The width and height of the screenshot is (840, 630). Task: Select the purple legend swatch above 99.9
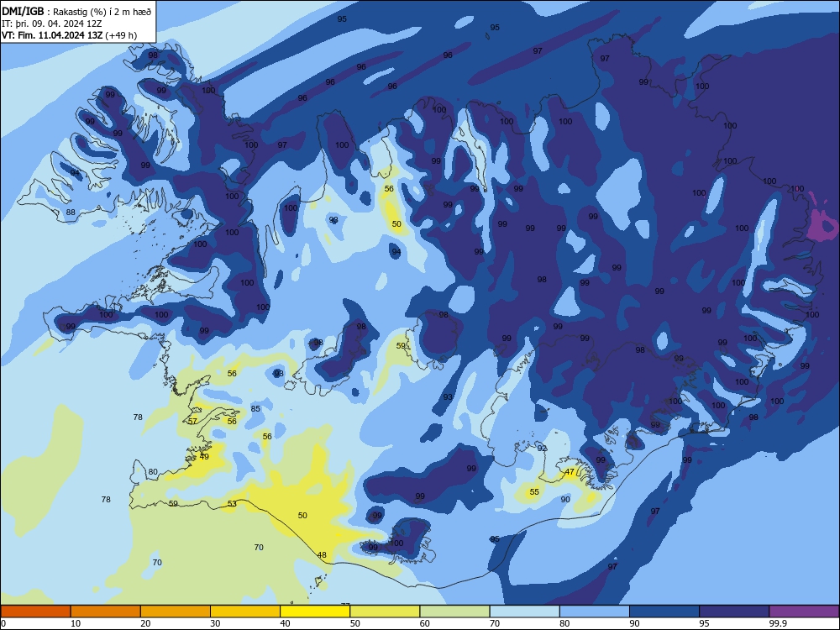coord(804,612)
